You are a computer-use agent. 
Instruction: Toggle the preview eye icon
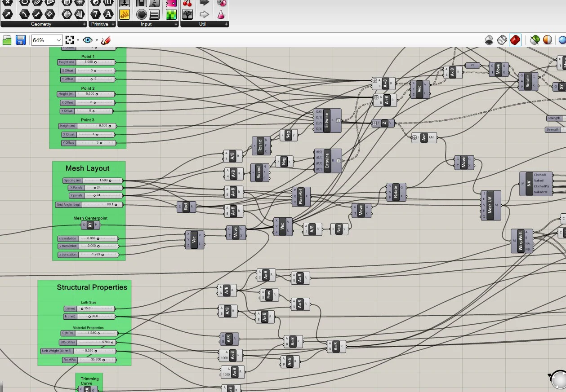click(x=88, y=40)
